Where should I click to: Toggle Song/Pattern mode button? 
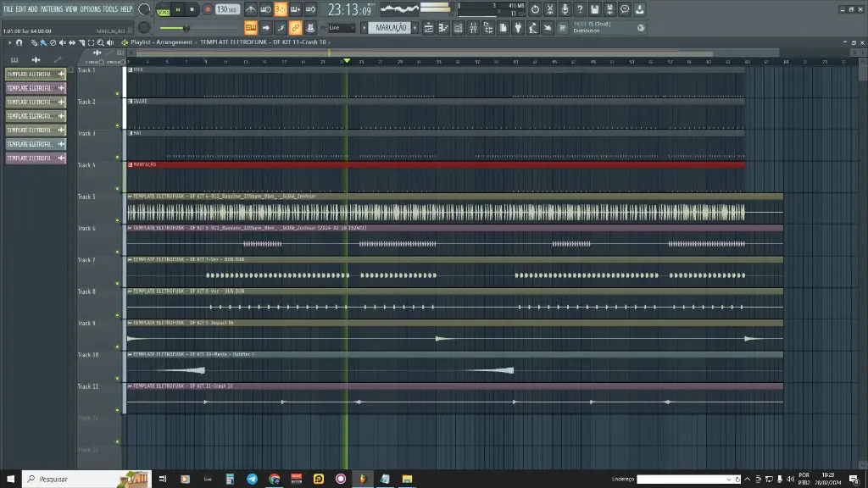point(164,9)
